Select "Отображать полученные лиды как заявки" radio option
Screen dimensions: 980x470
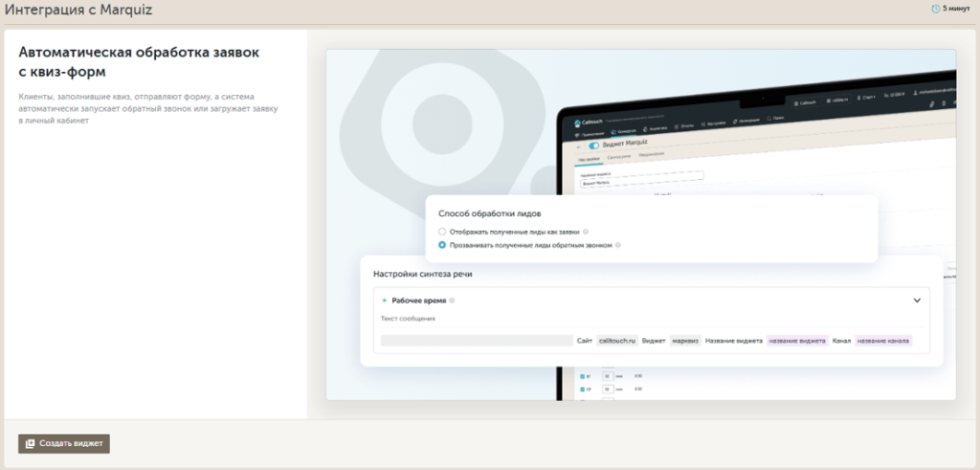tap(441, 232)
